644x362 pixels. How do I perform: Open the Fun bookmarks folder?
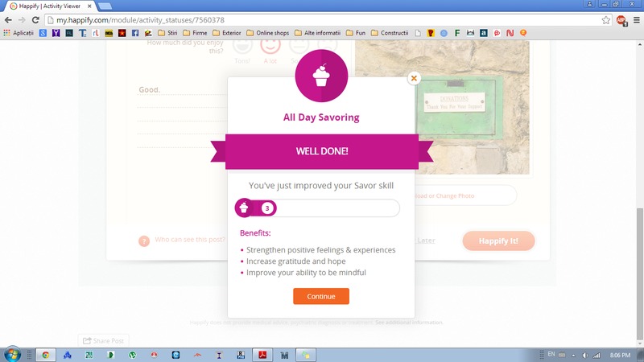point(356,33)
